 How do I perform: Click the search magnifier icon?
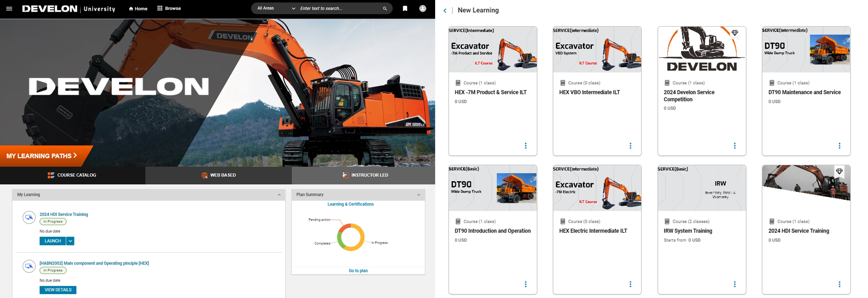(x=384, y=9)
